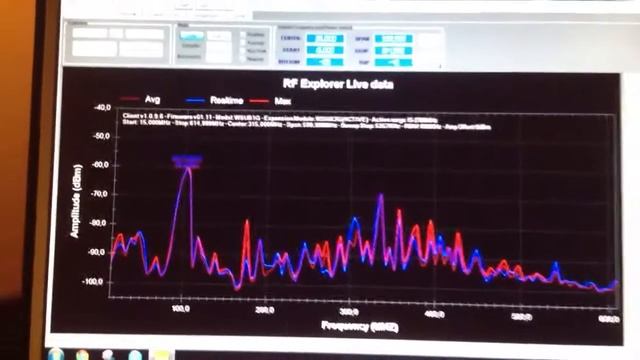Click the chart status line starting with 'Start:'
Image resolution: width=640 pixels, height=360 pixels.
click(x=307, y=124)
